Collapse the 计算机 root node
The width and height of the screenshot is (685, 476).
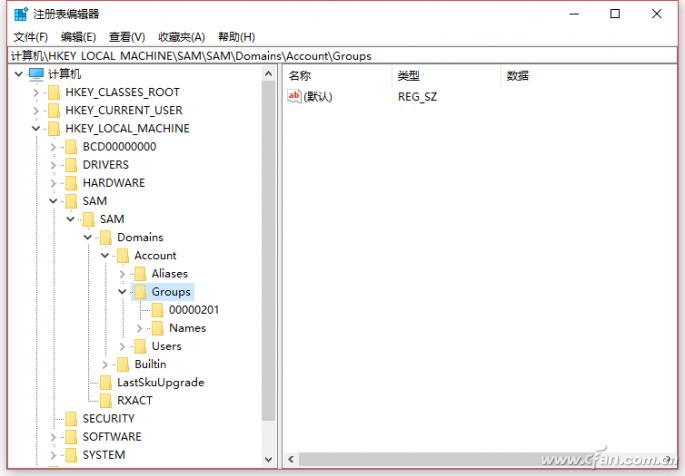[18, 74]
